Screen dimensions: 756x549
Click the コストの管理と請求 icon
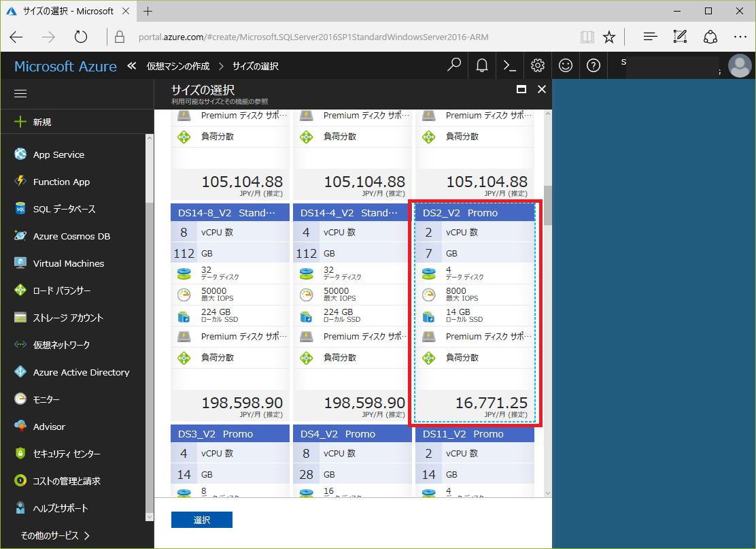click(20, 480)
